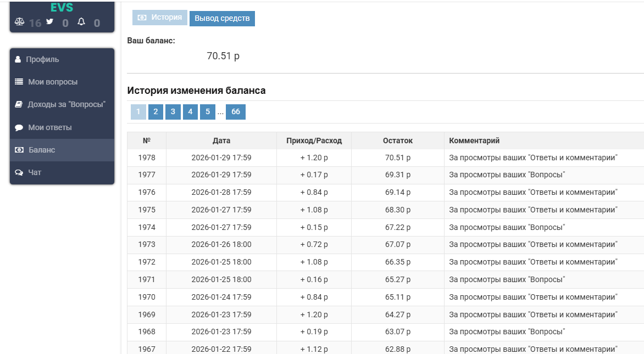Click the Twitter bird icon in header

[49, 21]
